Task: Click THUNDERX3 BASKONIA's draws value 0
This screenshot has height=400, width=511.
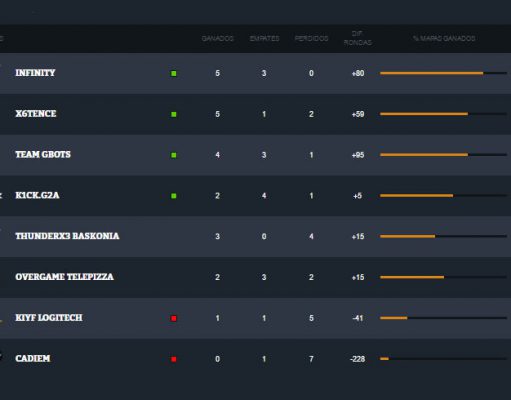Action: click(x=264, y=237)
